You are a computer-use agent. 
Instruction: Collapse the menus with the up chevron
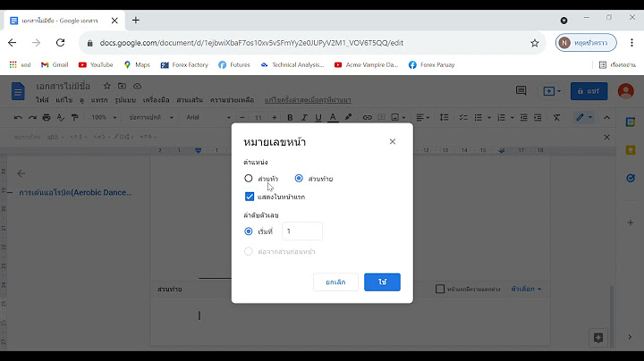tap(606, 118)
